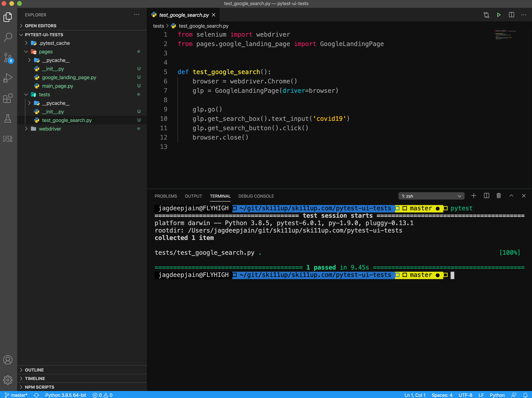
Task: Click Python 3.8.5 64-bit interpreter selector
Action: [x=65, y=395]
